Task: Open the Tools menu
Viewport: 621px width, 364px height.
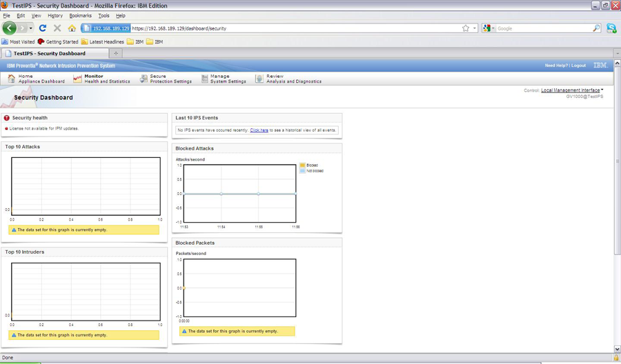Action: pos(103,15)
